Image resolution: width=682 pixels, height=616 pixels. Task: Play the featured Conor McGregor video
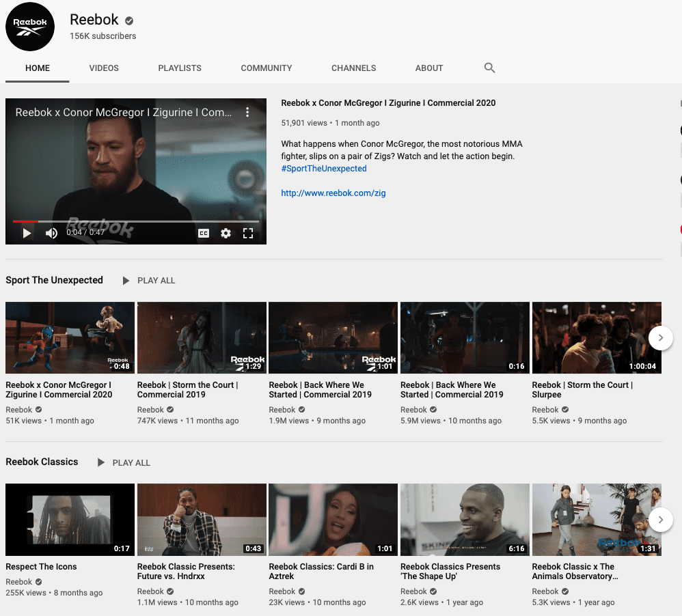pos(27,234)
